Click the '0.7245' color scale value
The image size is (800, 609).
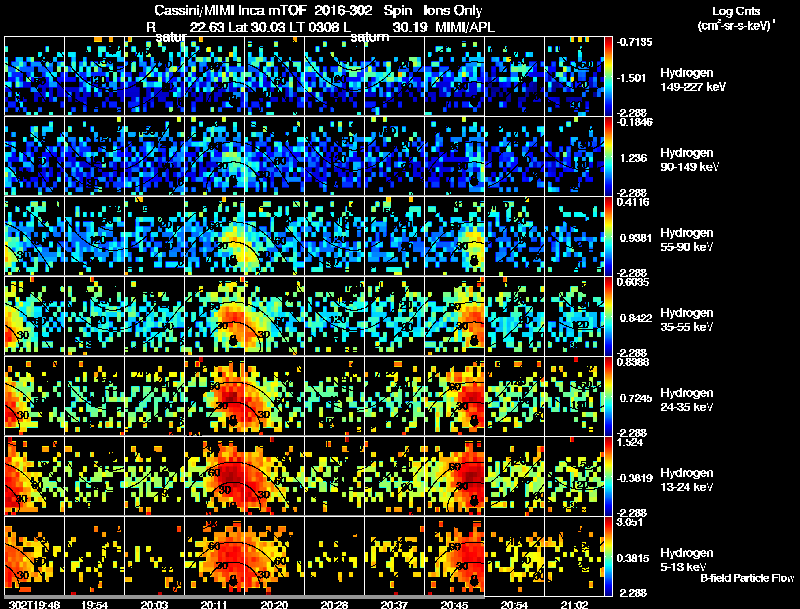click(x=636, y=398)
